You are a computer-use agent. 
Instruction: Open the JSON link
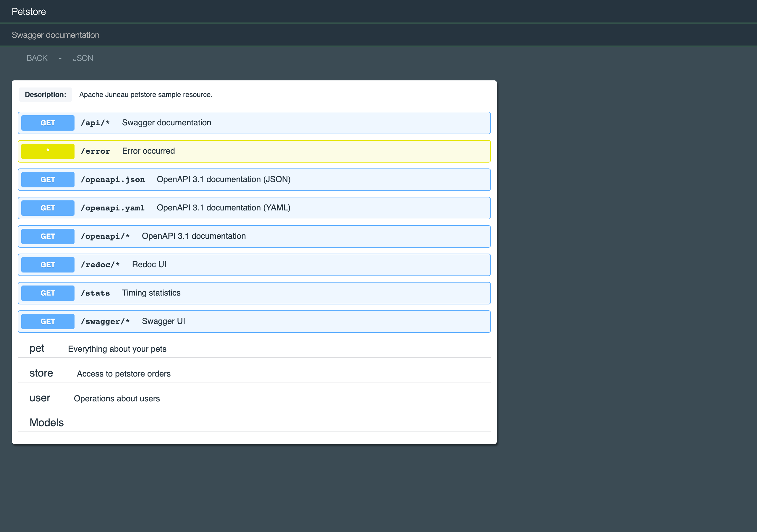pyautogui.click(x=83, y=58)
